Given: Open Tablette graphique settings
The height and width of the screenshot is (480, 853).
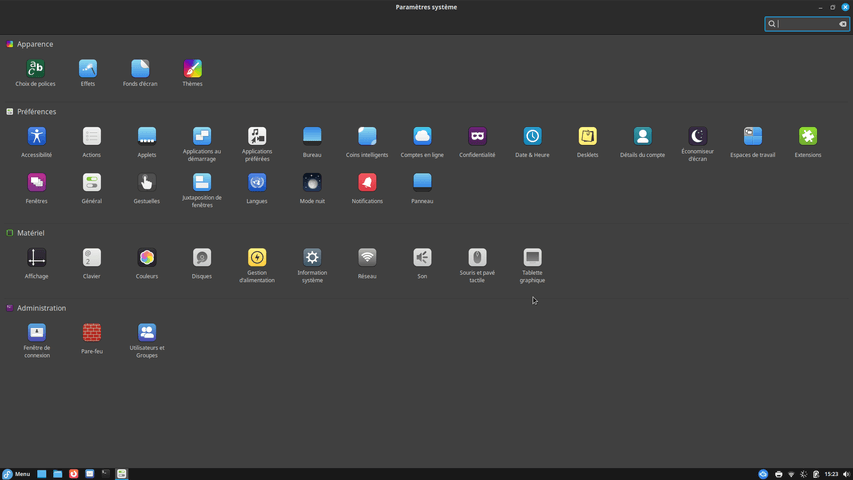Looking at the screenshot, I should pos(532,266).
